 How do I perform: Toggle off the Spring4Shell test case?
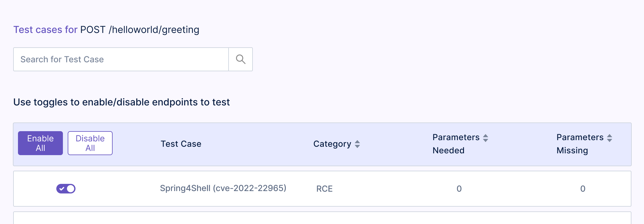click(66, 189)
